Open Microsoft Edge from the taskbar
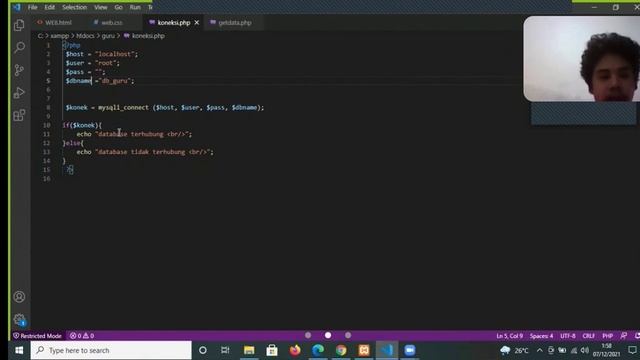 [318, 350]
